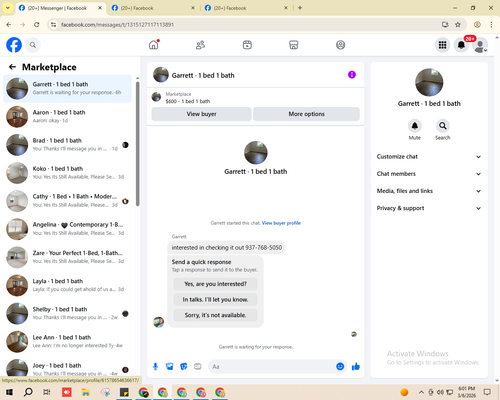The image size is (500, 400).
Task: Go back using the Marketplace back arrow
Action: (13, 67)
